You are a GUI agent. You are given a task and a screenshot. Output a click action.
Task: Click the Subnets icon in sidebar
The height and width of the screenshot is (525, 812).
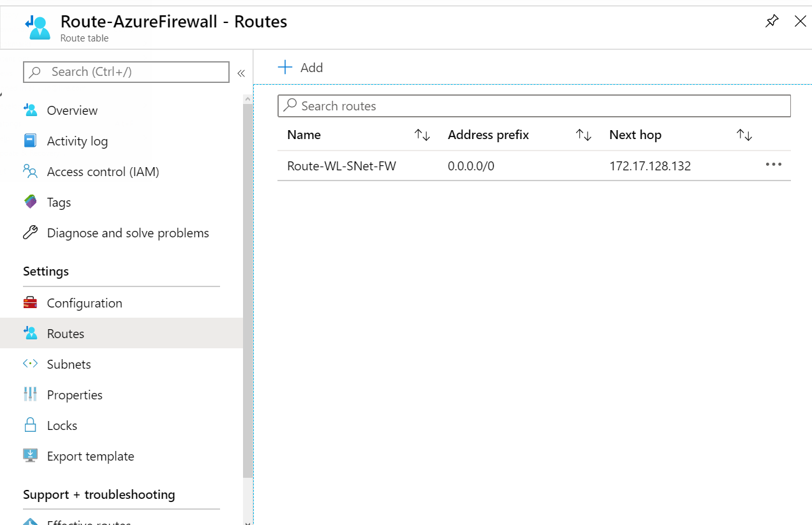point(30,364)
